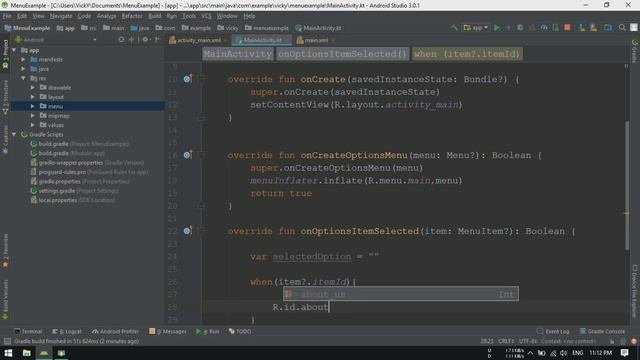Open local.properties file

point(73,200)
